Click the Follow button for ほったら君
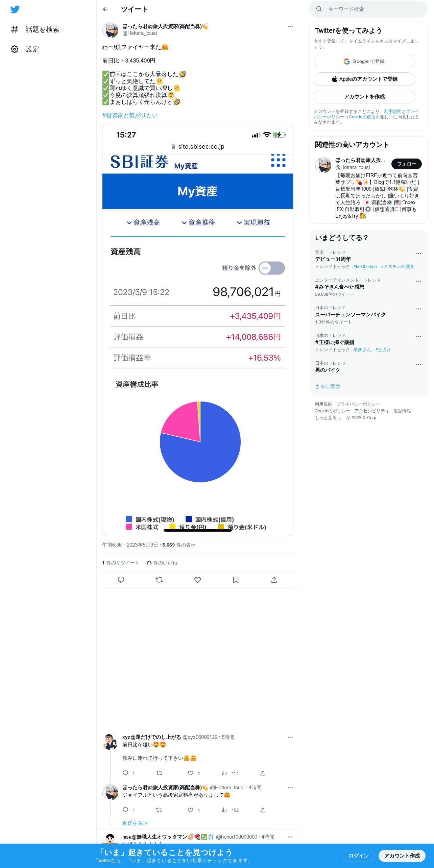434x868 pixels. (406, 164)
